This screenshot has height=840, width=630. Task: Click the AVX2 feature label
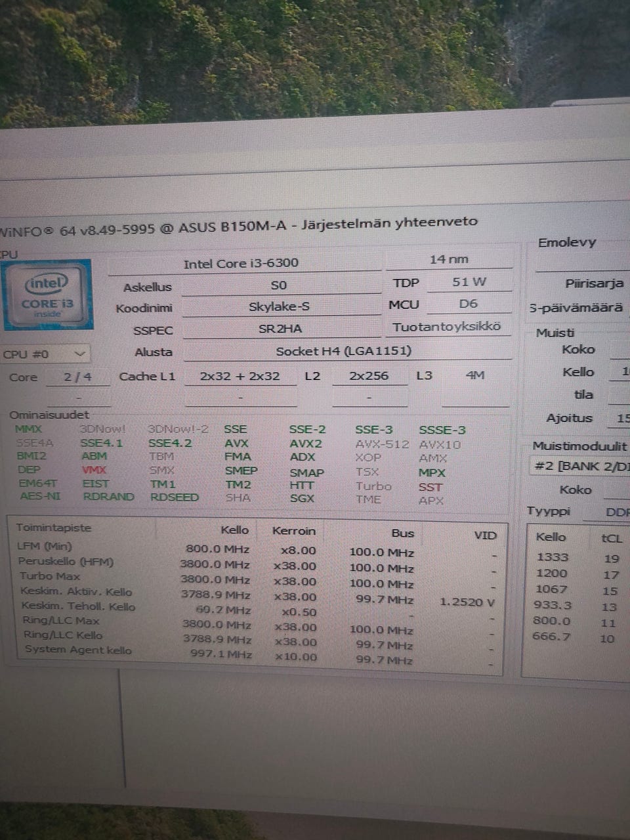pos(306,444)
